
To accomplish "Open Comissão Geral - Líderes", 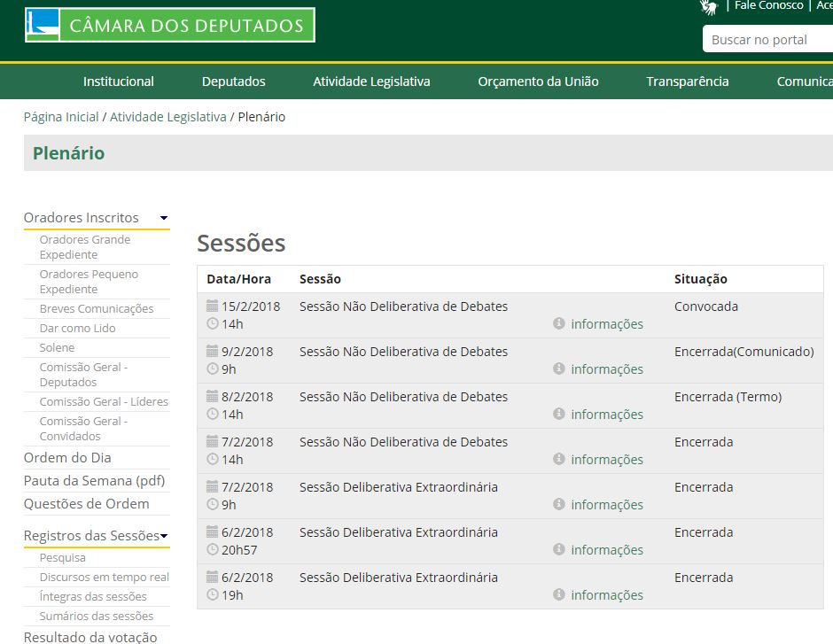I will 104,401.
